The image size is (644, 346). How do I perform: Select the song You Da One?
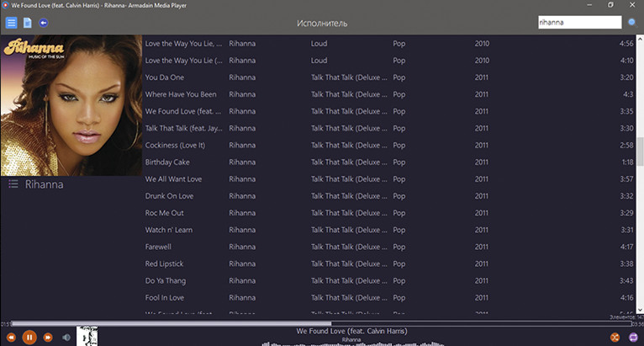(x=164, y=77)
